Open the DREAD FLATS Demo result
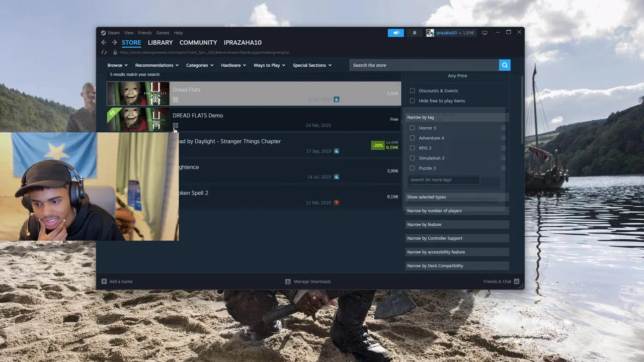 (x=254, y=120)
